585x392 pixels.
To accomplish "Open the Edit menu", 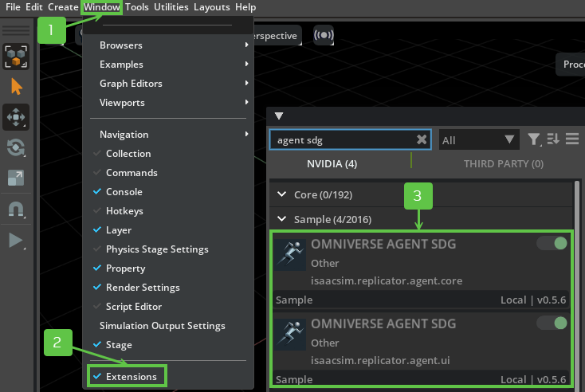I will [34, 7].
